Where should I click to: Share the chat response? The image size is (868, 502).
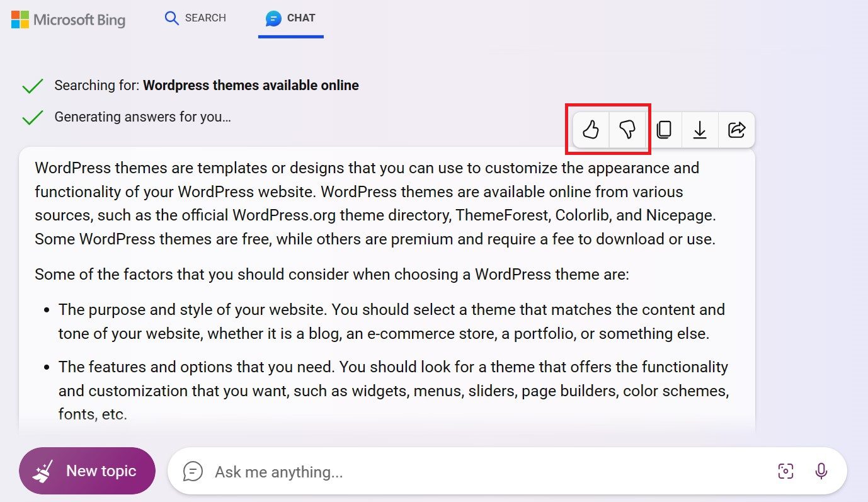(x=736, y=129)
